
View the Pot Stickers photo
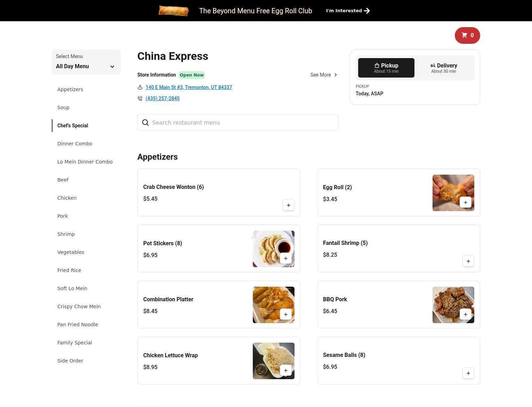[x=274, y=249]
